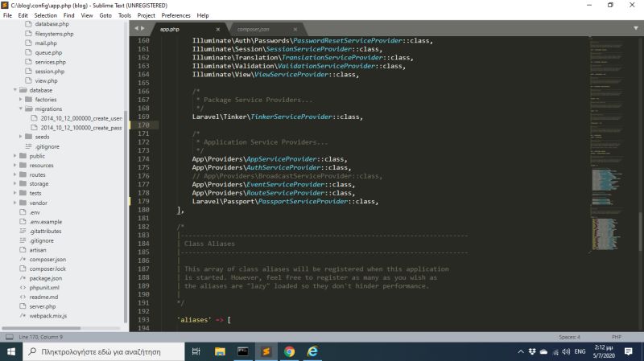Click the minimap code overview
Screen dimensions: 644x361
(x=607, y=144)
